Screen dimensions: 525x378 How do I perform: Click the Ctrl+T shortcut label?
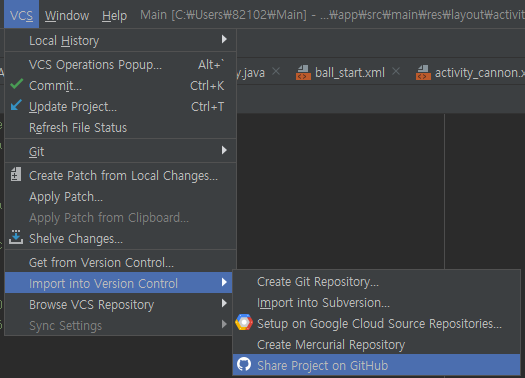tap(207, 107)
